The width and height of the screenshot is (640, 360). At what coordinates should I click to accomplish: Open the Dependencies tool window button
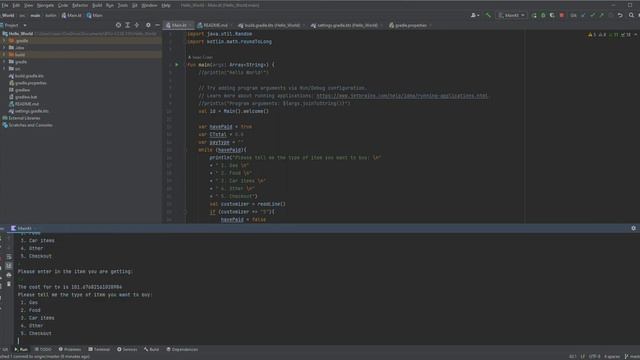[182, 349]
